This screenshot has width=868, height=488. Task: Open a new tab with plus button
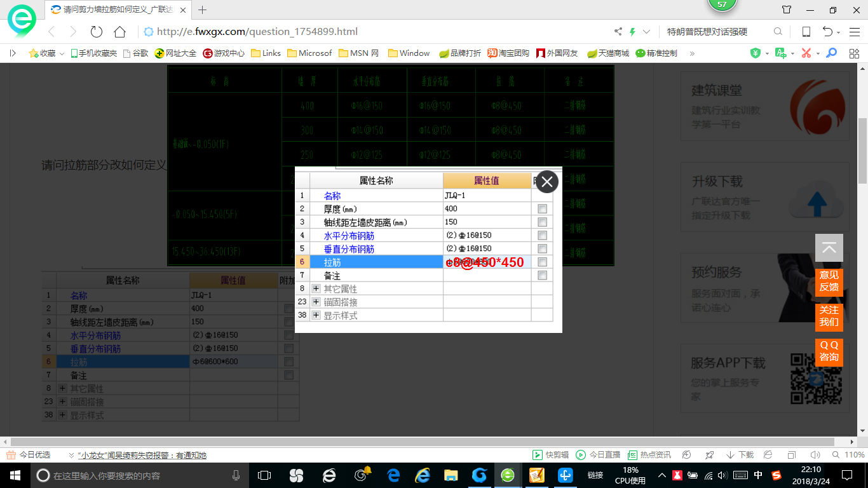tap(203, 10)
